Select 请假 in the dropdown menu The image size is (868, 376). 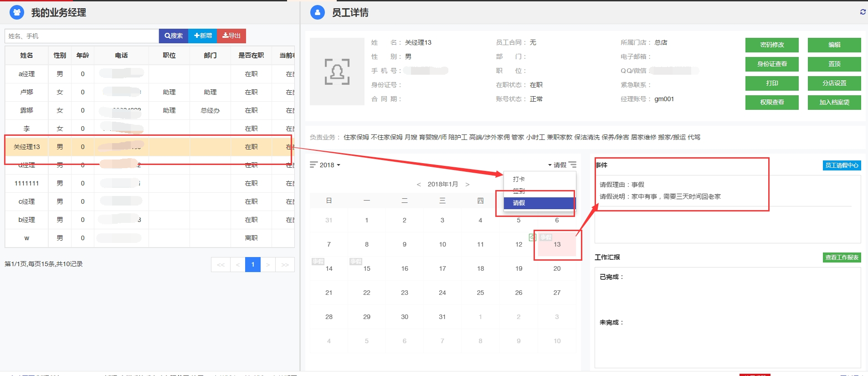[x=540, y=203]
